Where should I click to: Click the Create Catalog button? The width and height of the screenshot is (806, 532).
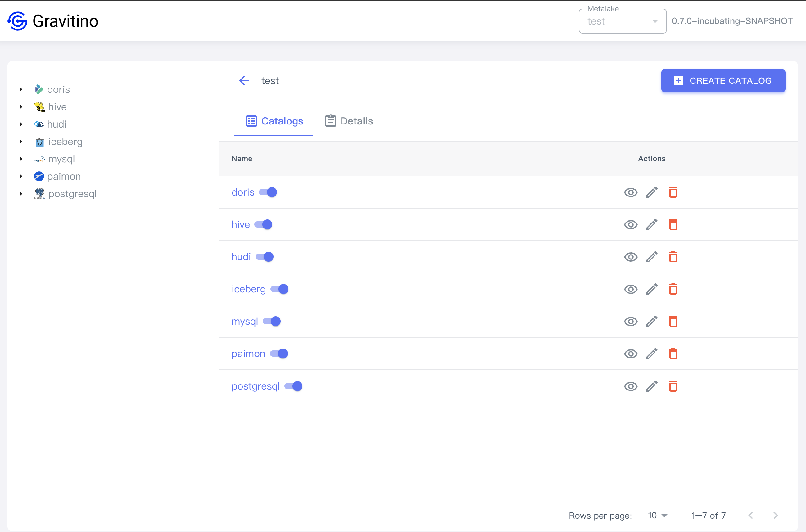tap(723, 81)
